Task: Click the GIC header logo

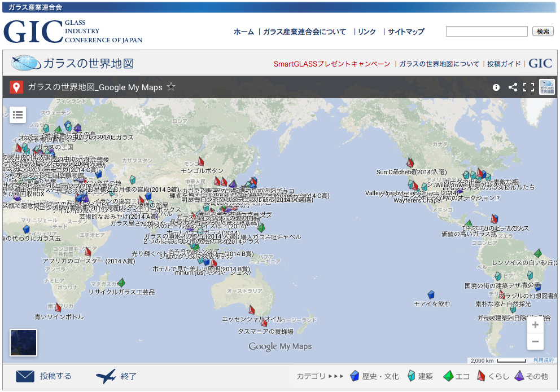Action: point(73,32)
